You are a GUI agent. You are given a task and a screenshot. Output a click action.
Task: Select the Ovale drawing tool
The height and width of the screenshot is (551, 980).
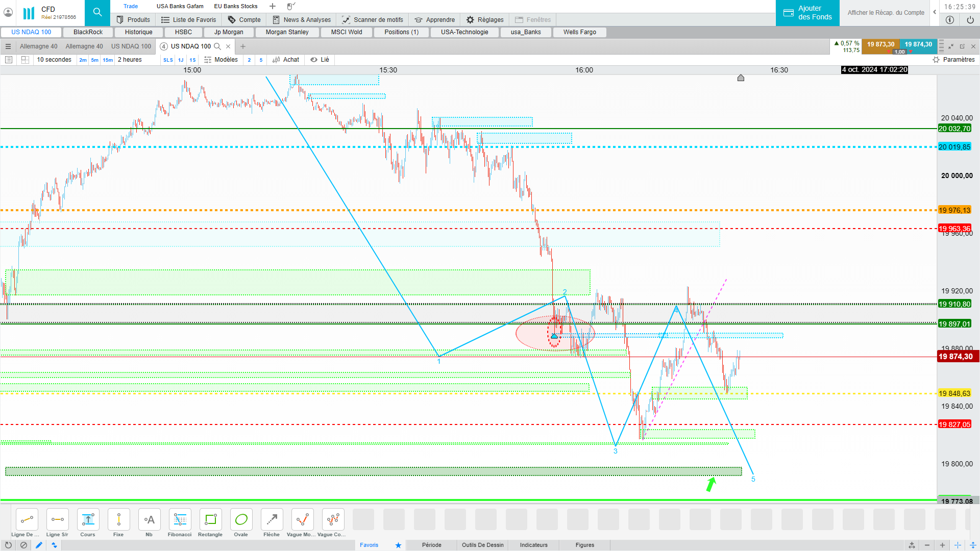pyautogui.click(x=241, y=520)
